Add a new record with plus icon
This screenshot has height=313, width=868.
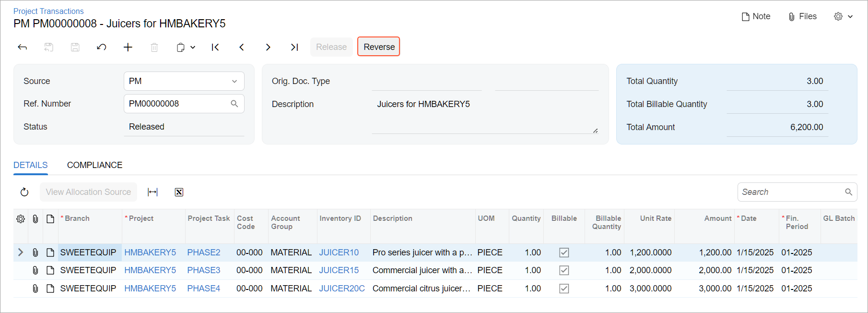(128, 47)
